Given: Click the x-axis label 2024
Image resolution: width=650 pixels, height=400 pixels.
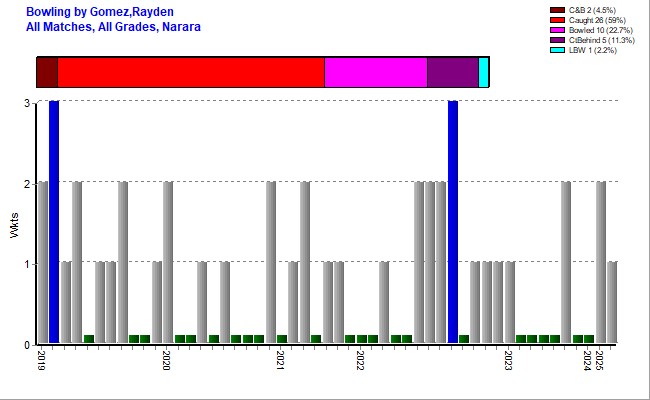Looking at the screenshot, I should coord(587,360).
